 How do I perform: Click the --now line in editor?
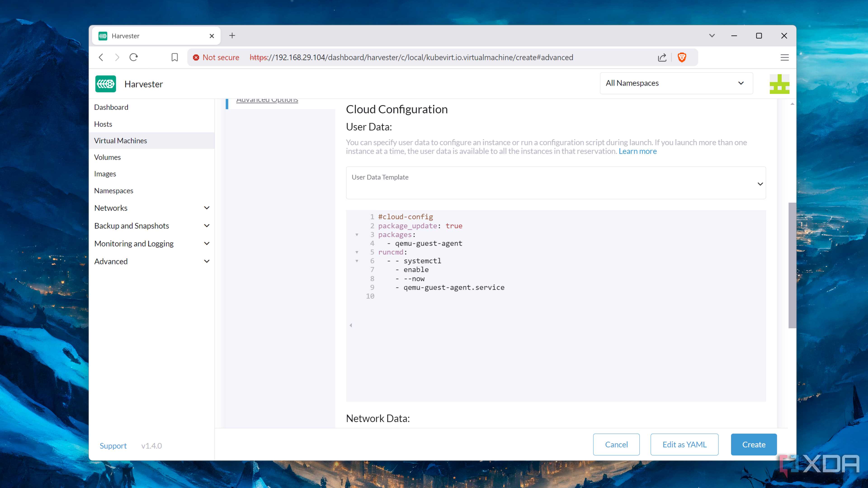[414, 279]
